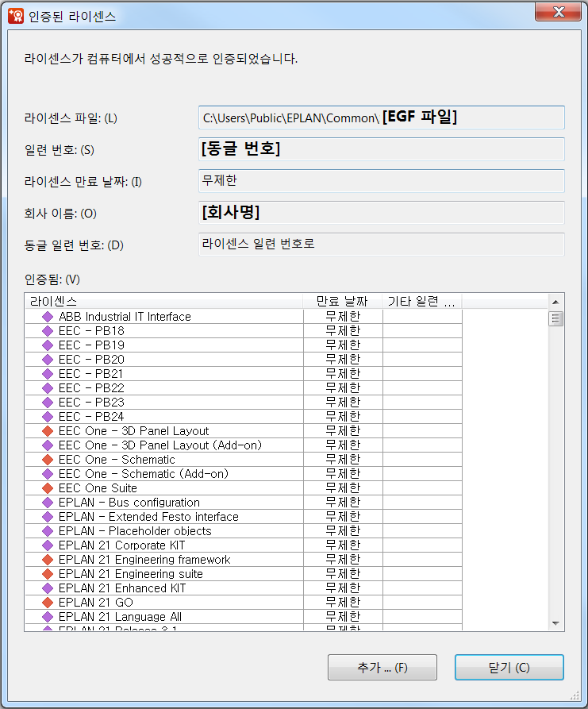Image resolution: width=588 pixels, height=709 pixels.
Task: Click the red diamond for EPLAN 21 Engineering suite
Action: (48, 574)
